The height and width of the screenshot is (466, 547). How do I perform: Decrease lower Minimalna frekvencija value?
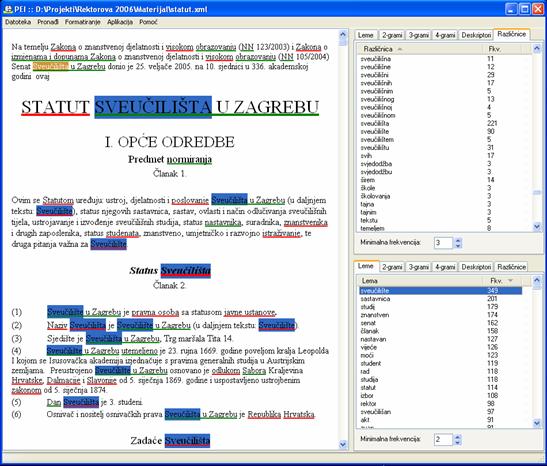pyautogui.click(x=458, y=442)
